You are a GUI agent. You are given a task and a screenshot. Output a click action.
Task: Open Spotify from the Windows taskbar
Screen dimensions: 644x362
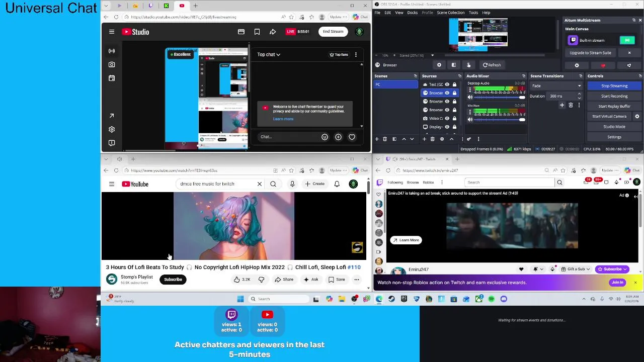click(x=491, y=299)
